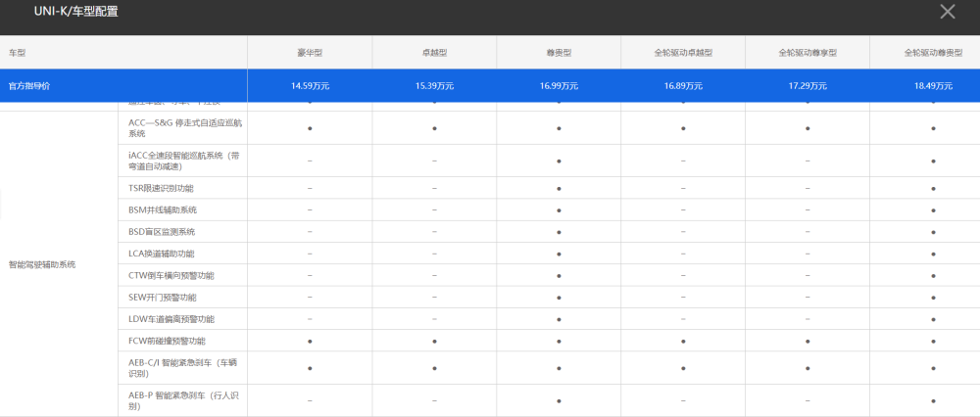Select the '全轮驱动尊享型' column header
Screen dimensions: 980x417
[x=808, y=53]
